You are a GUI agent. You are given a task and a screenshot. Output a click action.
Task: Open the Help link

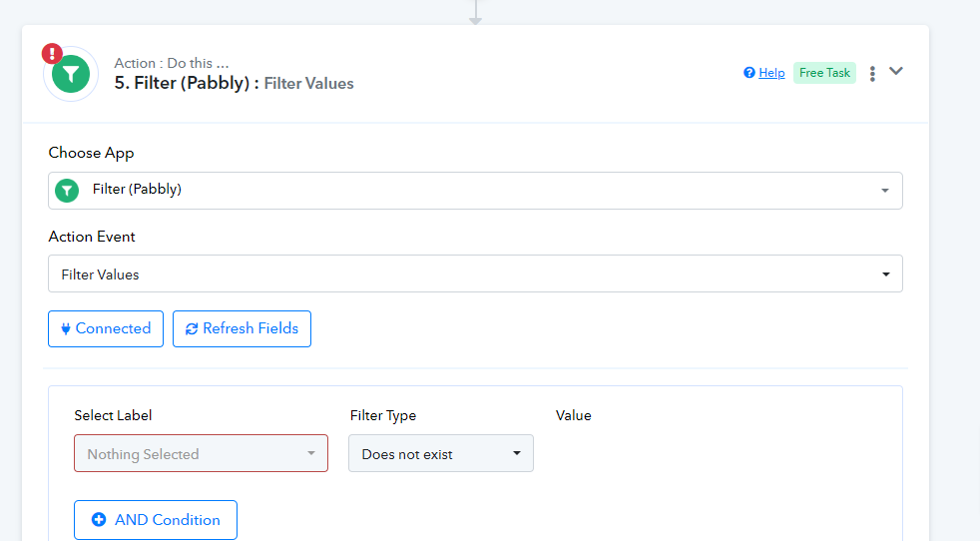pos(771,73)
